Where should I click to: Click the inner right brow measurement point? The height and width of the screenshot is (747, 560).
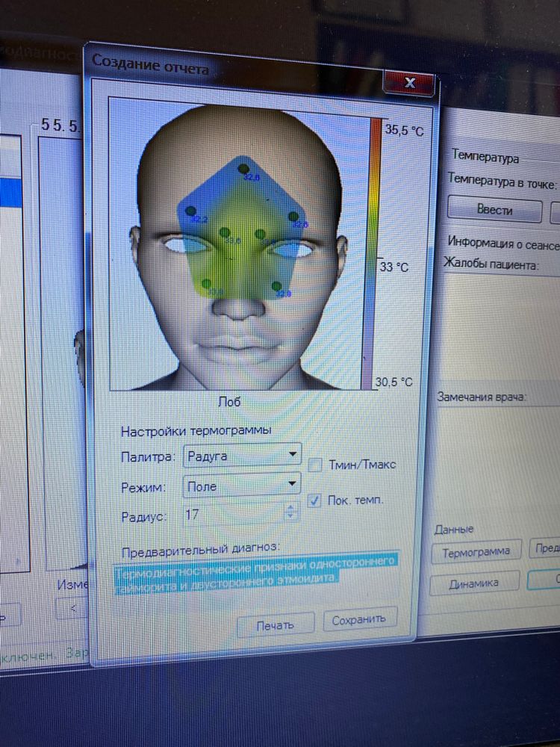click(260, 234)
